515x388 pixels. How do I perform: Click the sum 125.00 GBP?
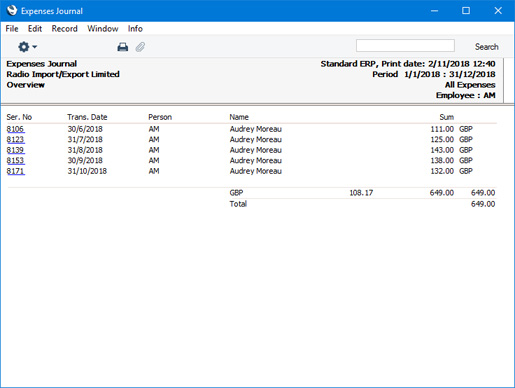(451, 139)
